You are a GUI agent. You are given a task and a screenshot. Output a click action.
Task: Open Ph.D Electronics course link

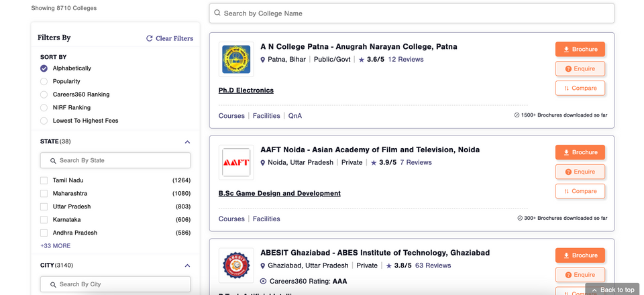click(x=246, y=91)
